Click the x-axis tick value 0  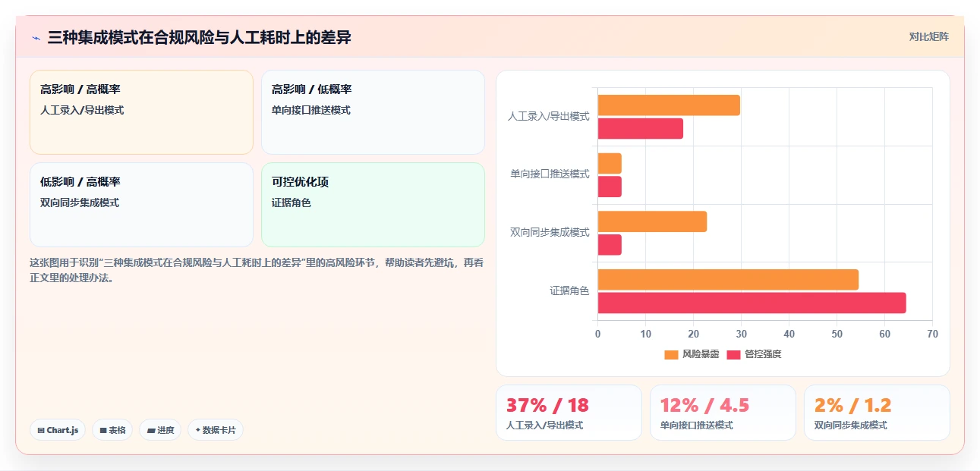[597, 334]
